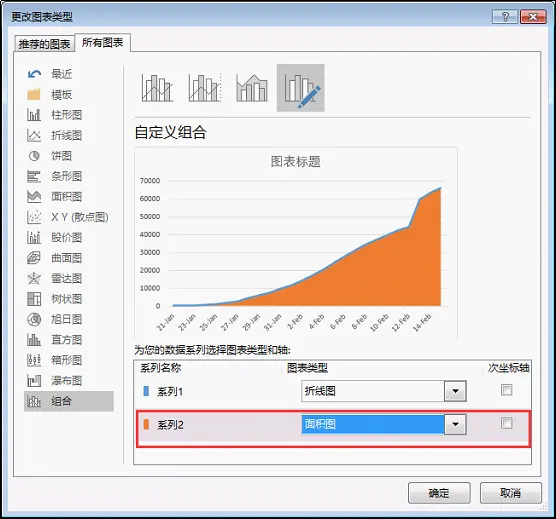Image resolution: width=556 pixels, height=519 pixels.
Task: Choose the Waterfall (瀑布图) icon
Action: 34,381
